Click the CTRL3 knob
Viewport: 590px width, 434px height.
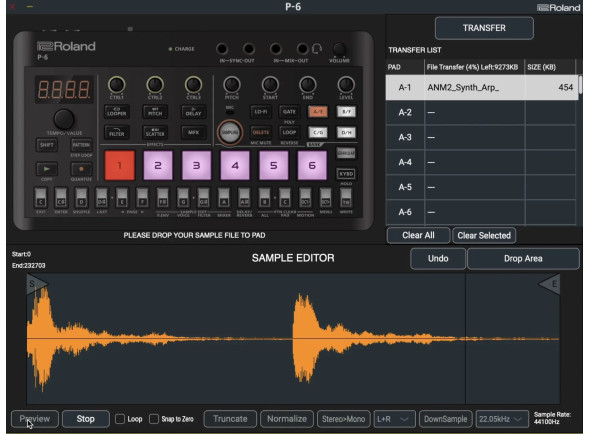click(193, 85)
